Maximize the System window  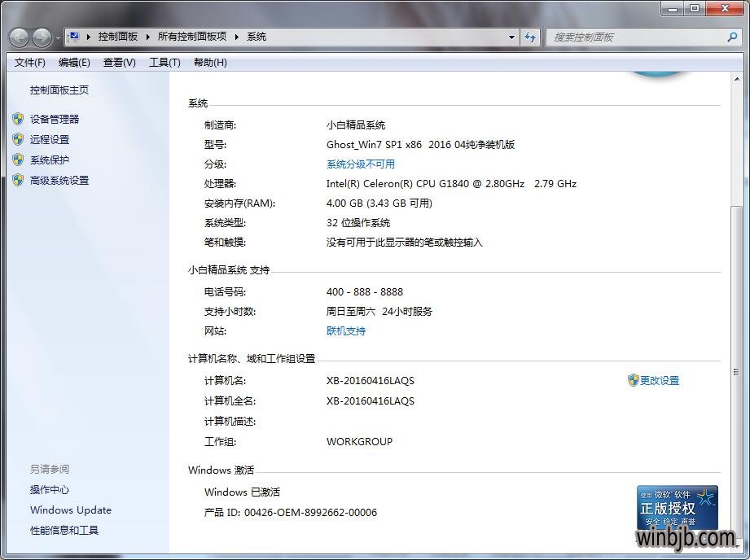(695, 8)
